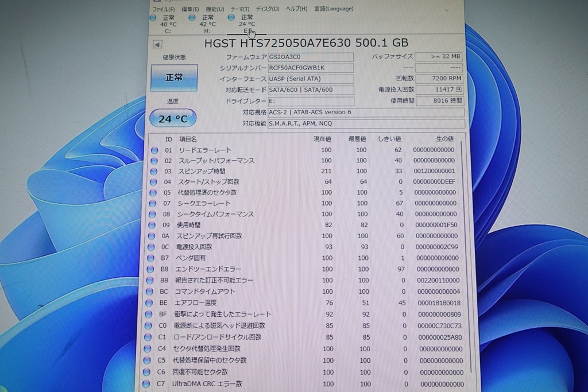Click the 正常 health status button

[174, 77]
